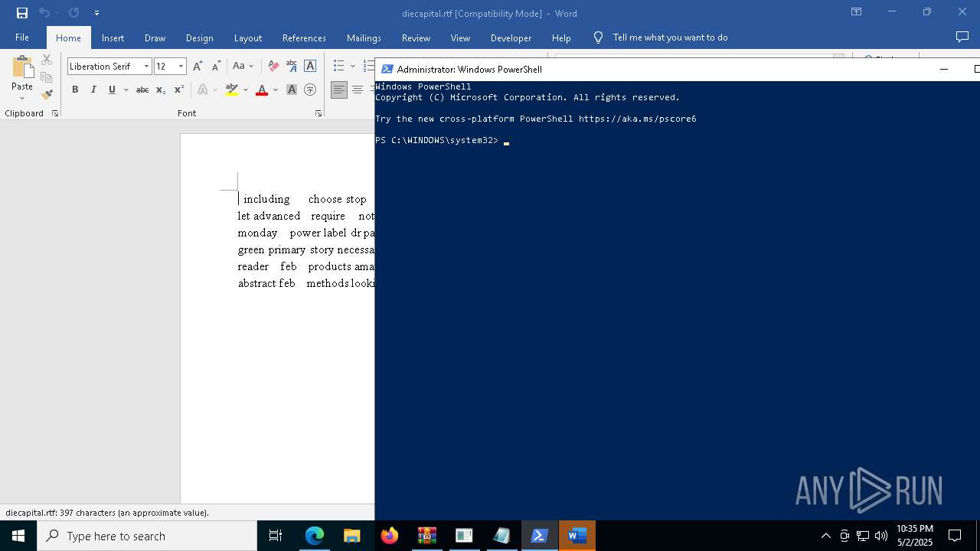Open the Mailings tab
Screen dimensions: 980x551
(x=364, y=37)
